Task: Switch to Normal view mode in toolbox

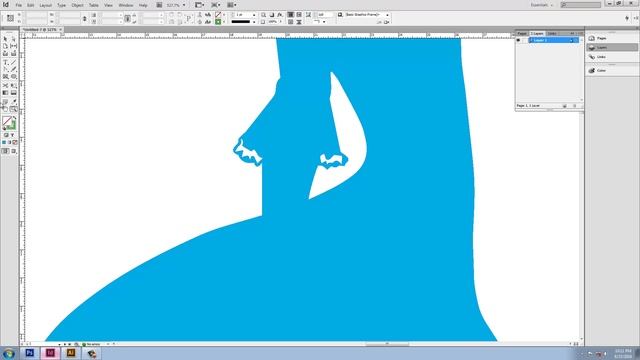Action: pyautogui.click(x=5, y=151)
